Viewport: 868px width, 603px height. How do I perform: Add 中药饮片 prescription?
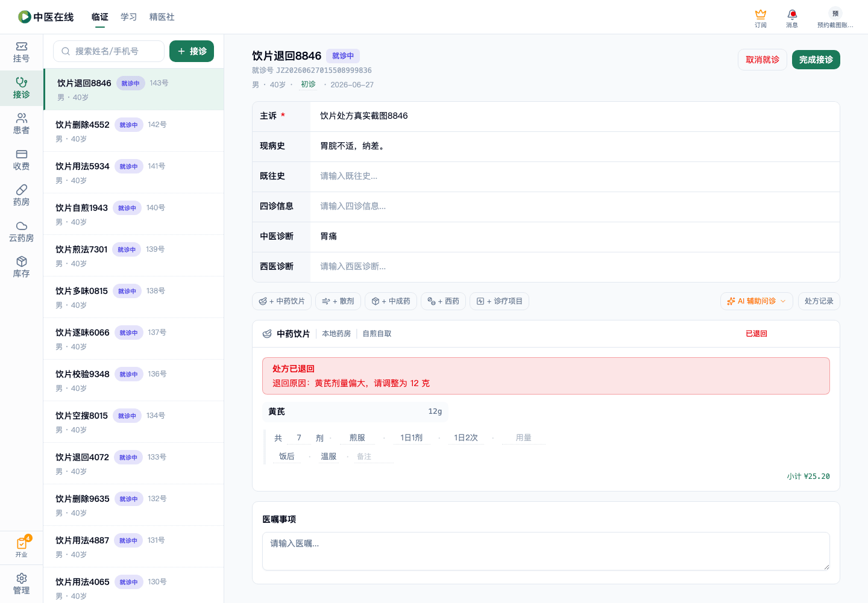tap(281, 301)
